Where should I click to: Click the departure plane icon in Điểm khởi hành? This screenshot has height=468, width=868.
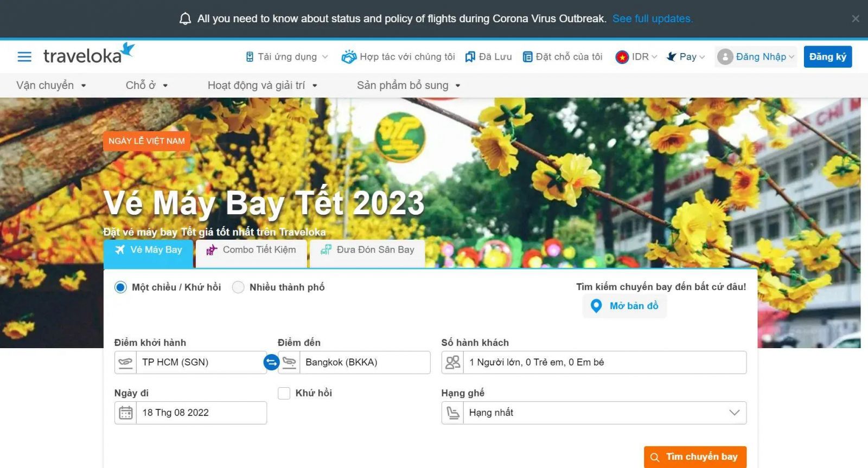tap(125, 362)
